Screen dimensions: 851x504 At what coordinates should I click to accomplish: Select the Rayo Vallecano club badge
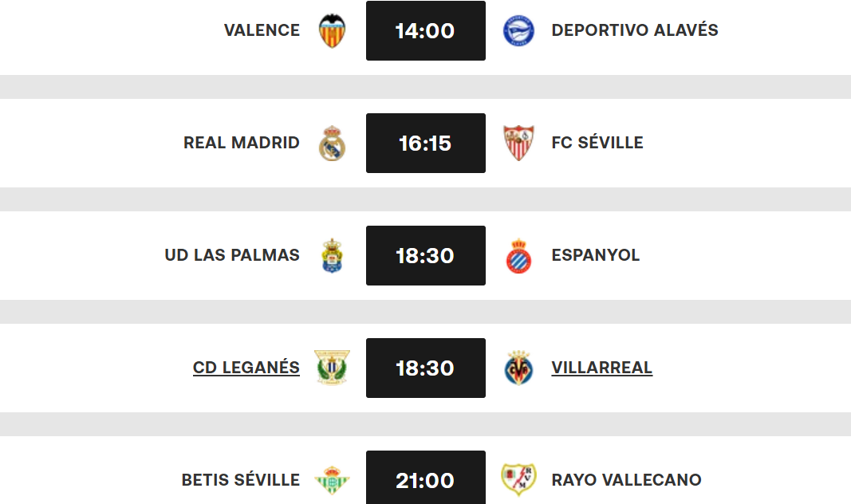pyautogui.click(x=519, y=479)
